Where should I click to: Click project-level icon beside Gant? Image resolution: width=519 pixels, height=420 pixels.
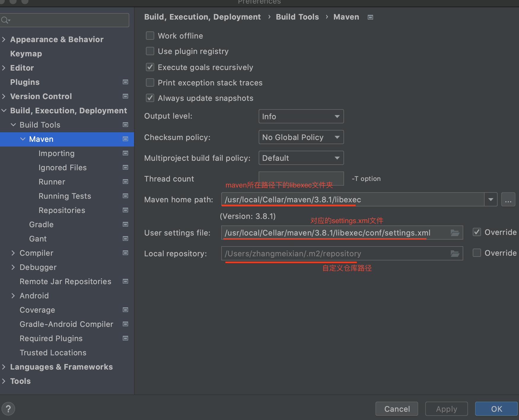click(125, 238)
